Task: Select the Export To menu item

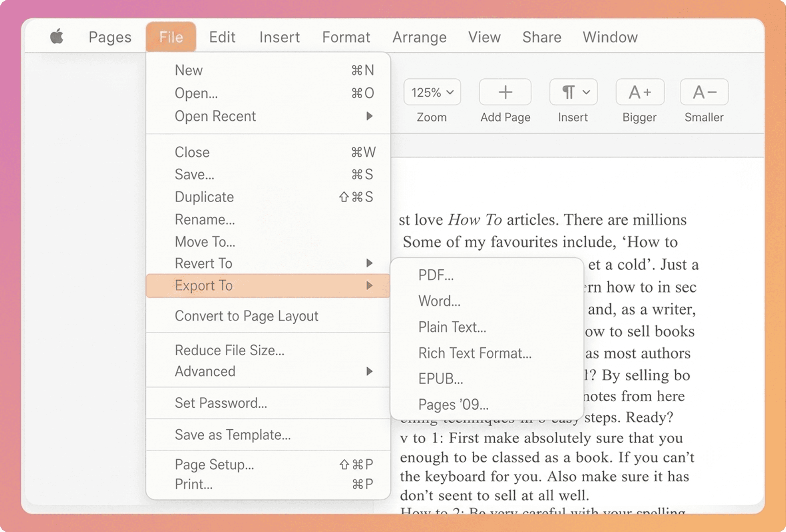Action: pyautogui.click(x=268, y=285)
